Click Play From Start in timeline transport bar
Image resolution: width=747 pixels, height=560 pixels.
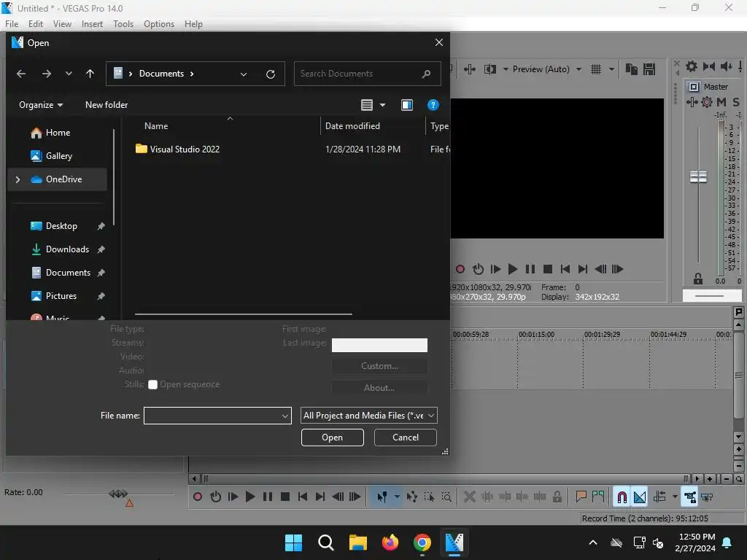pyautogui.click(x=233, y=497)
